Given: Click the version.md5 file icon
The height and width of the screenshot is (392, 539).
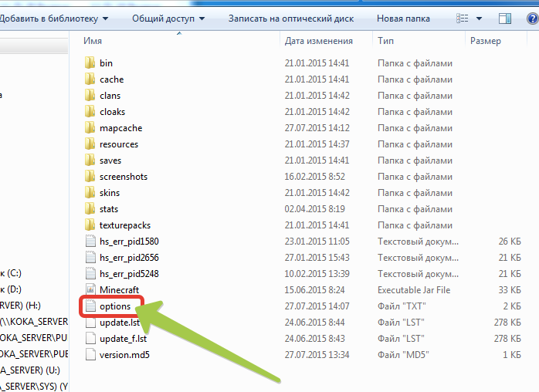Looking at the screenshot, I should 90,355.
